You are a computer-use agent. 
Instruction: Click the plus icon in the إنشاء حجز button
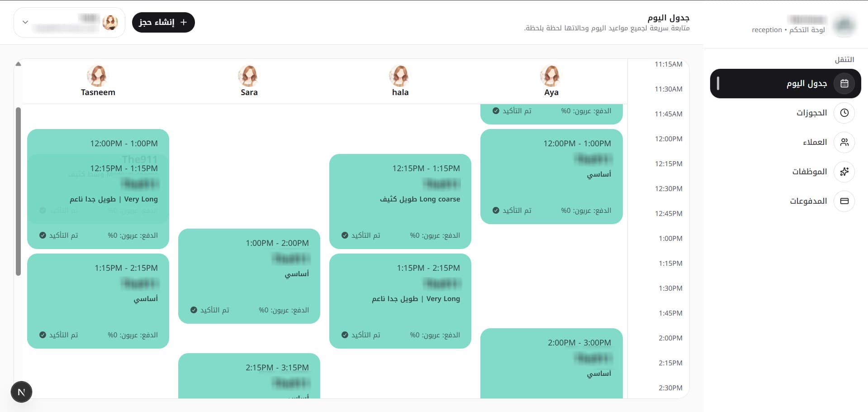click(184, 22)
